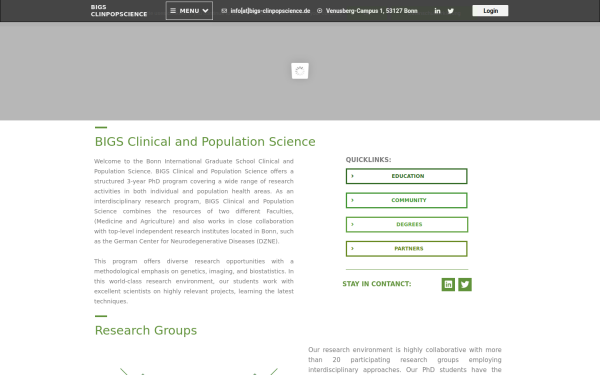Click the Research Groups heading
Viewport: 600px width, 375px height.
click(x=146, y=330)
